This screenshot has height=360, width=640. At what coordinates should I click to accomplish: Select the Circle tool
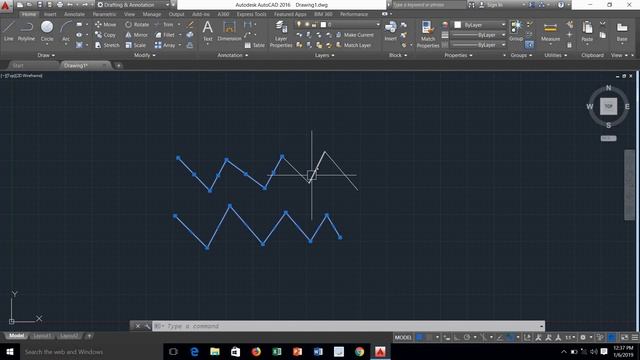(47, 31)
